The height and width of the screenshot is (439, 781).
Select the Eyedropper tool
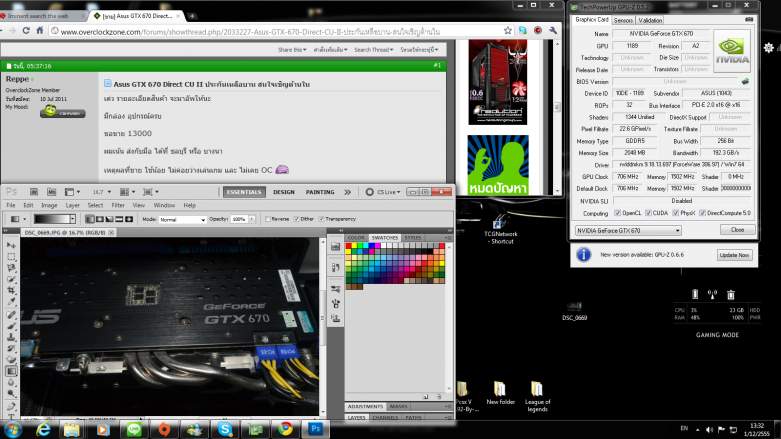tap(11, 302)
